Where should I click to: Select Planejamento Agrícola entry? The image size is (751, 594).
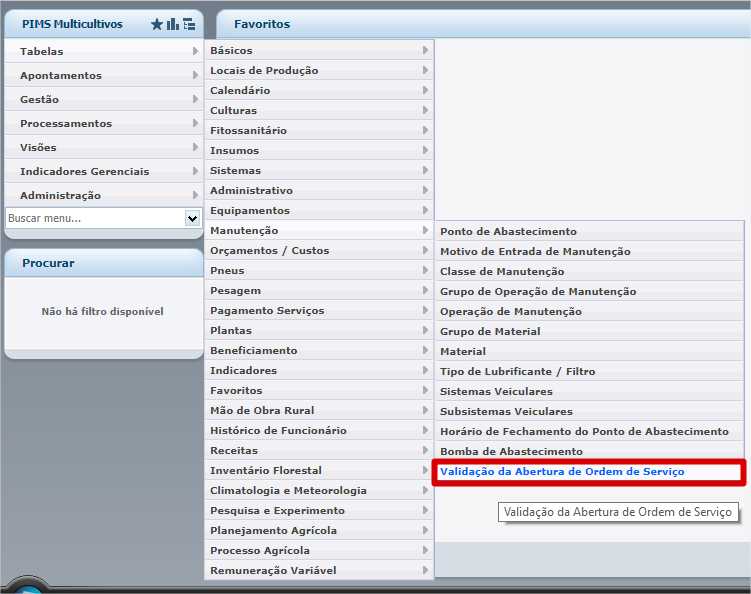coord(319,530)
